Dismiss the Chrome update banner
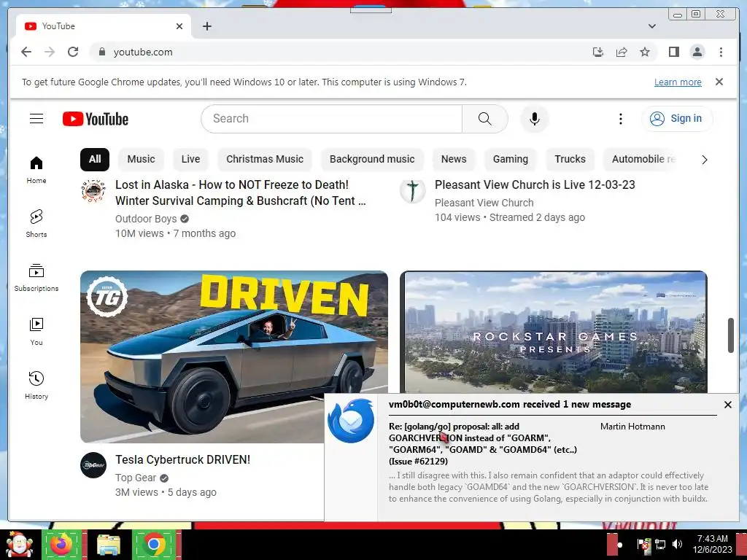The image size is (747, 560). coord(719,82)
